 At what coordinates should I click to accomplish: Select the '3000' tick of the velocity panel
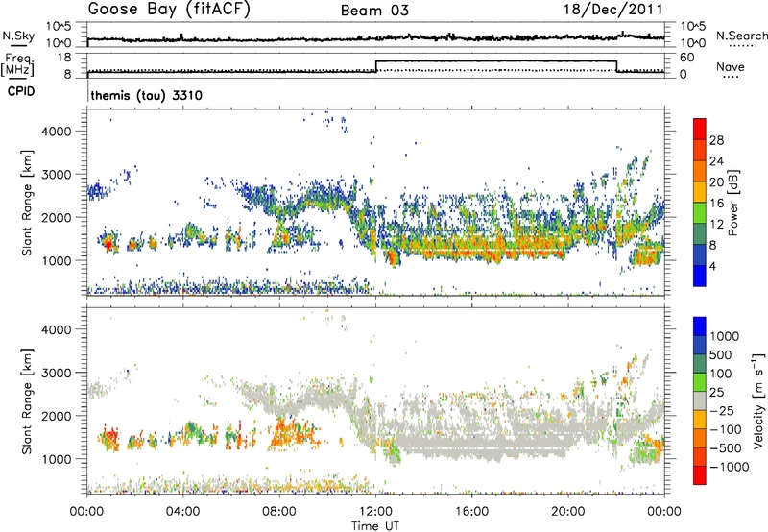coord(57,373)
